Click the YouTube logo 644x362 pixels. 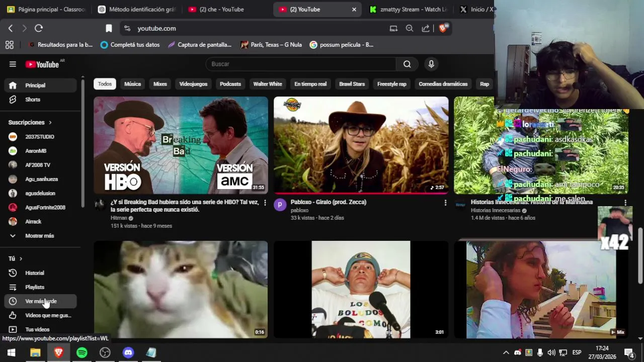(43, 64)
